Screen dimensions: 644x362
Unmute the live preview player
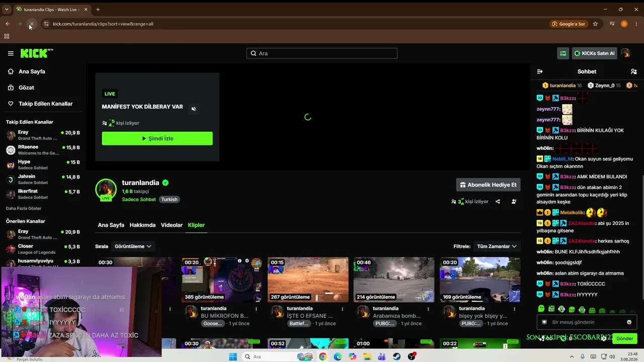tap(194, 109)
